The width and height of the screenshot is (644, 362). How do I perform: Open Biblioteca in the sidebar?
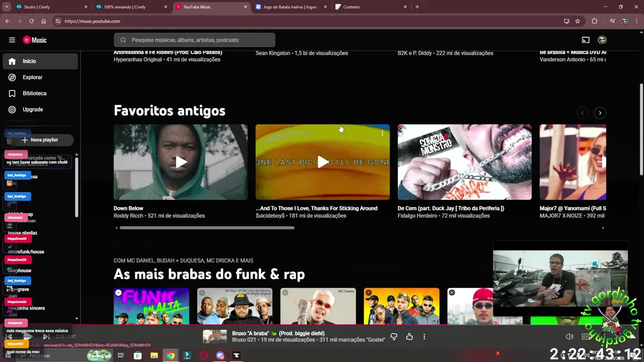pyautogui.click(x=40, y=94)
